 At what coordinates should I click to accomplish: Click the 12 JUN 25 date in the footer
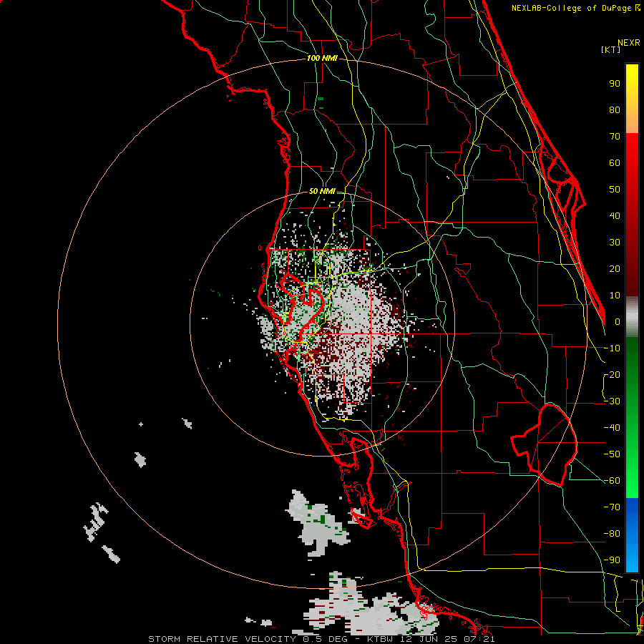(428, 639)
